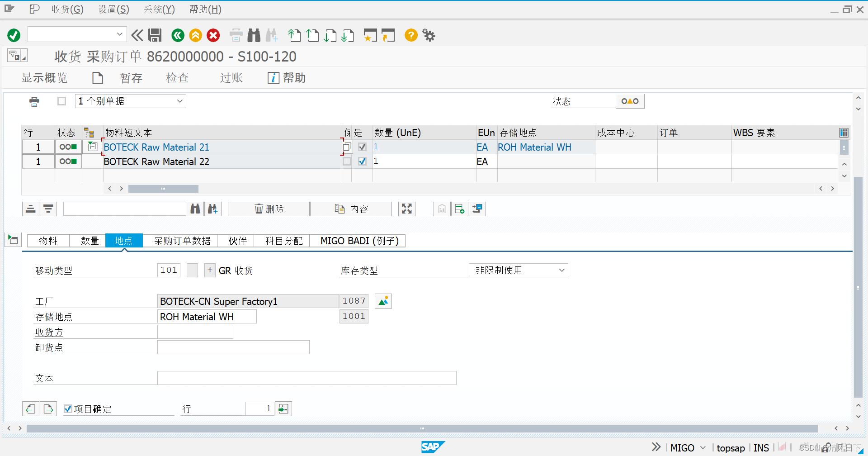Click the plant details picture icon
Image resolution: width=868 pixels, height=456 pixels.
pyautogui.click(x=383, y=301)
